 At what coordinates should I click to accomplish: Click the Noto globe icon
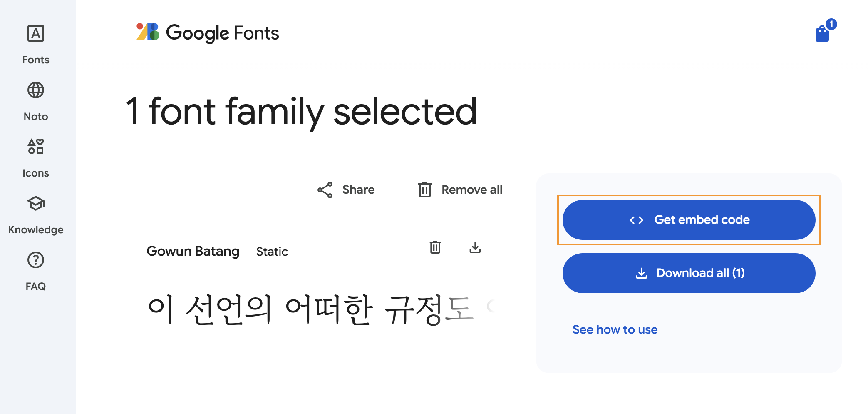coord(36,90)
